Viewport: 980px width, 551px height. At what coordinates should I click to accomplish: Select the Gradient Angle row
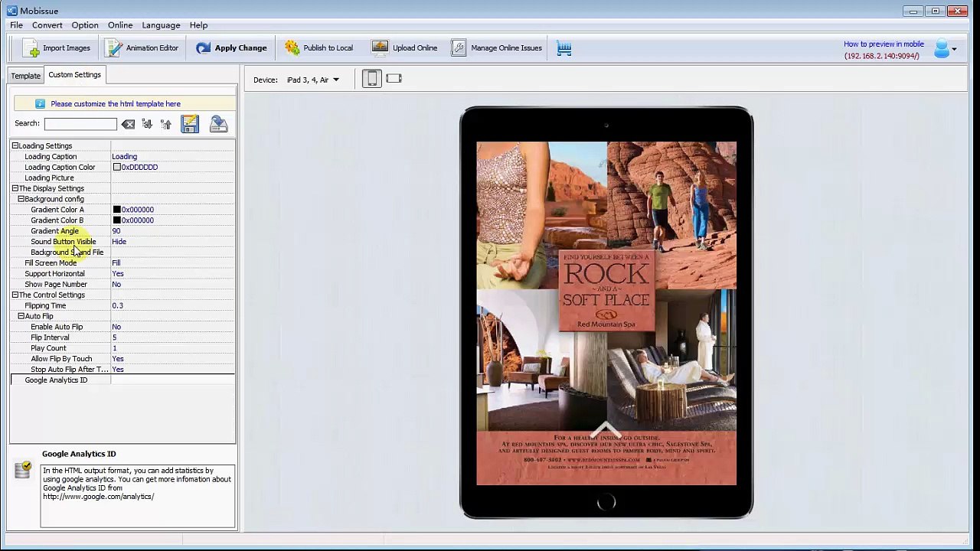[x=122, y=231]
